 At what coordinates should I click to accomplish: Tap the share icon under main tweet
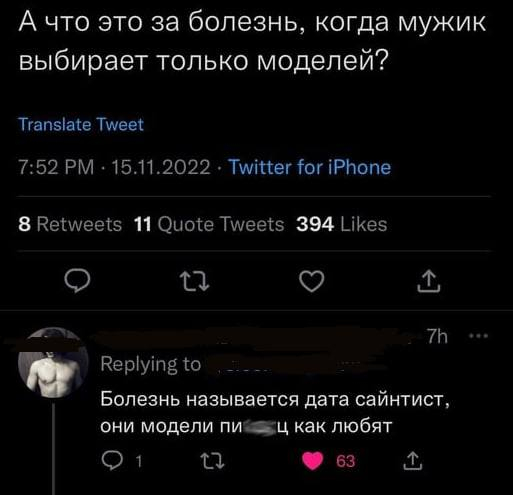click(429, 281)
